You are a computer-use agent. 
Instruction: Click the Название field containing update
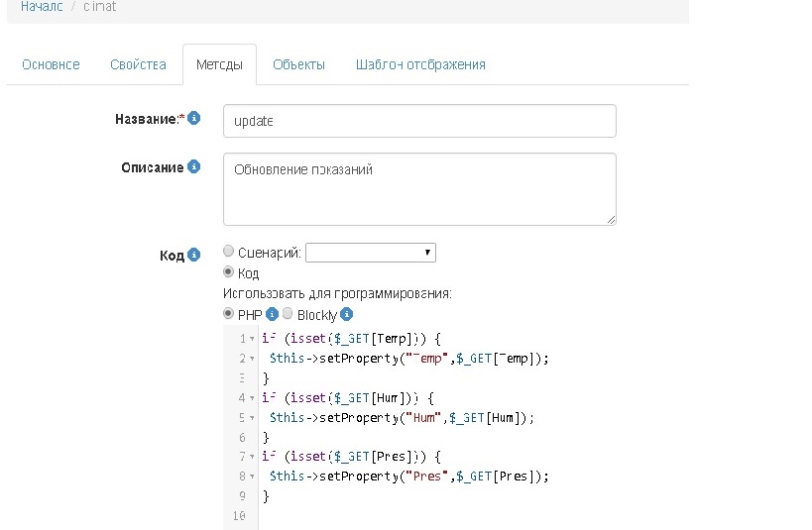tap(419, 121)
